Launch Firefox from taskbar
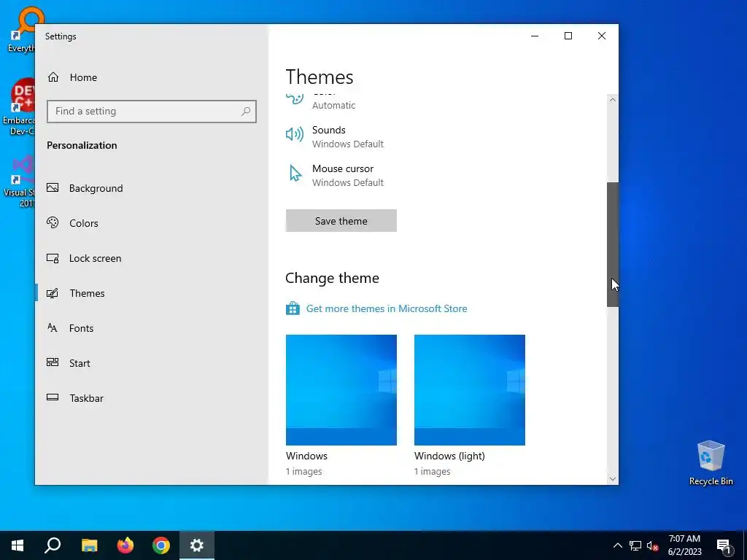 [x=125, y=545]
